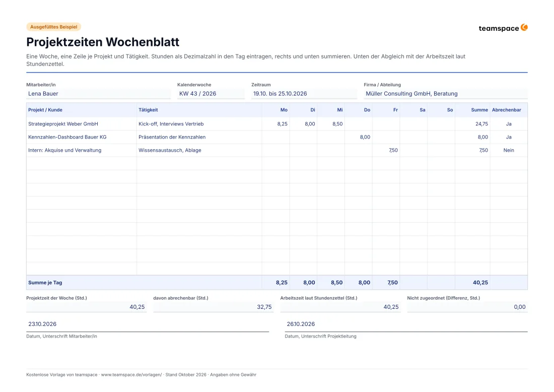This screenshot has height=392, width=554.
Task: Click the 'Summe je Tag' row label
Action: click(45, 283)
